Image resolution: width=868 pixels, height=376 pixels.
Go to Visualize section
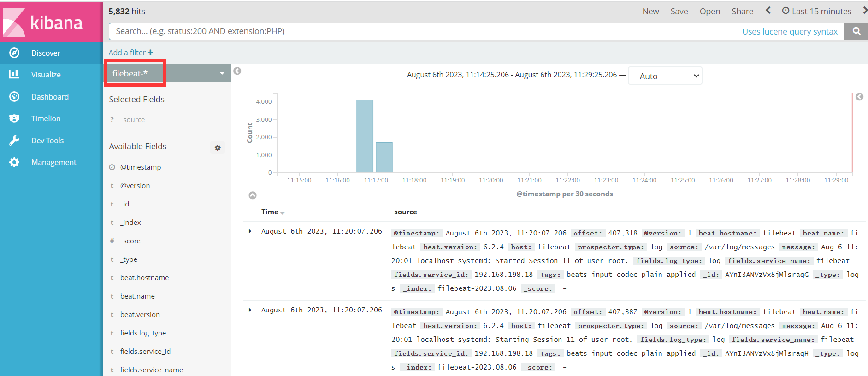46,75
